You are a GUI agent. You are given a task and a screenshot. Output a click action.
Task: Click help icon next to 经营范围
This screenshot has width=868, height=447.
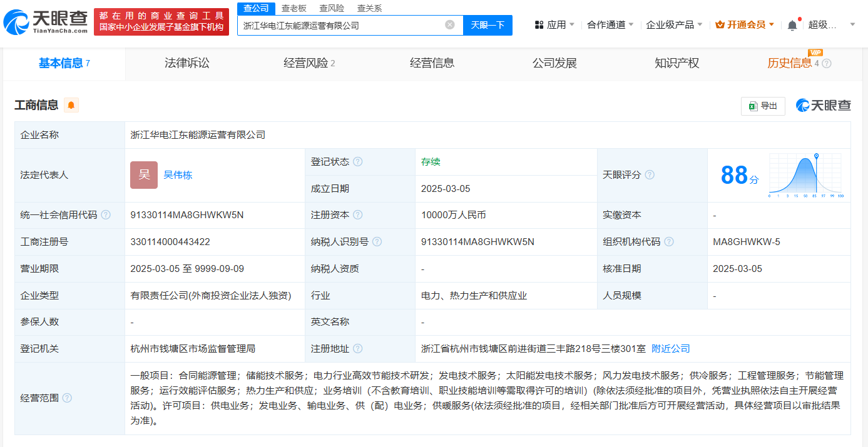[x=67, y=398]
